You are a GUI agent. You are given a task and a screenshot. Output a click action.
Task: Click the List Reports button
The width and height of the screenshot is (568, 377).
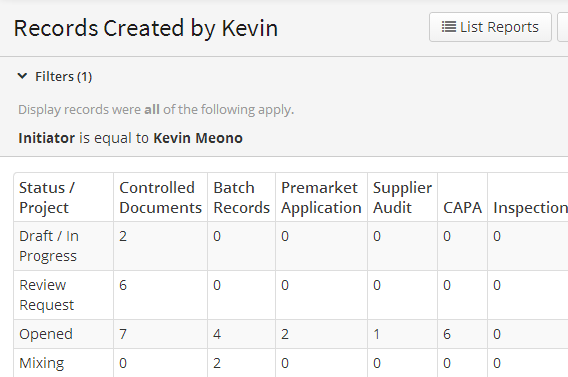pyautogui.click(x=490, y=27)
